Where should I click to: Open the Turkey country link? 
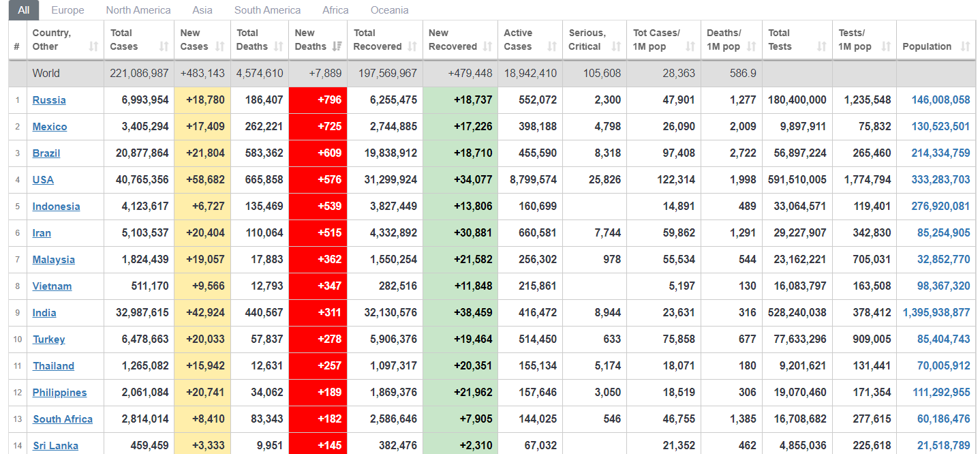pyautogui.click(x=49, y=339)
